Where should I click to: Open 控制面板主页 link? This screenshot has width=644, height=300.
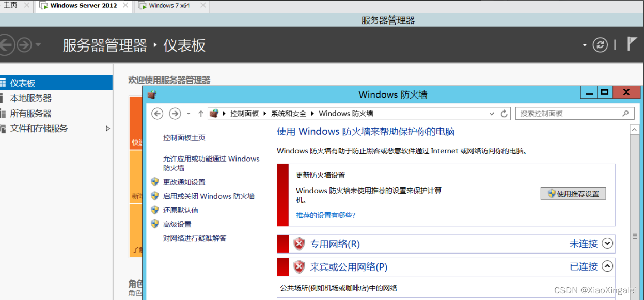coord(184,138)
